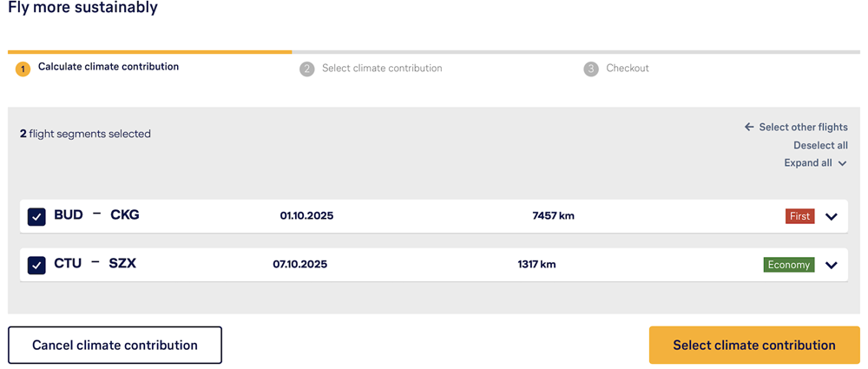Expand the CTU – SZX flight details chevron
Image resolution: width=868 pixels, height=369 pixels.
click(832, 265)
